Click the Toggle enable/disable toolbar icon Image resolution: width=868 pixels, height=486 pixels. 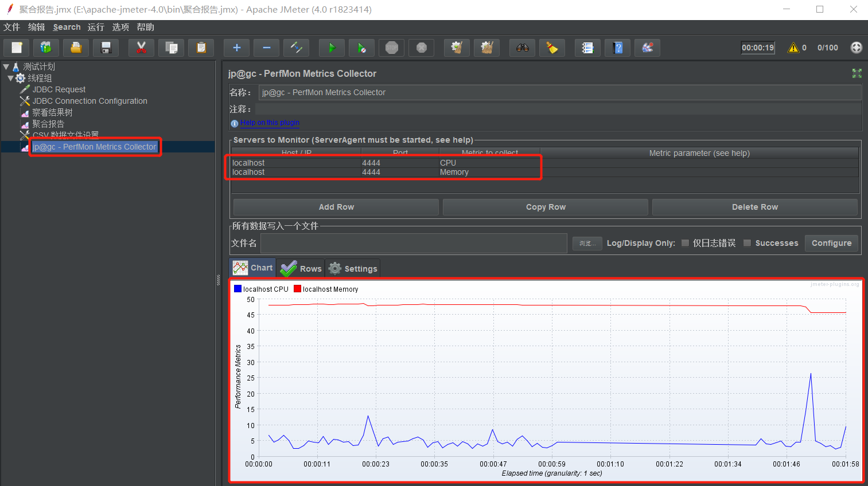(x=297, y=48)
